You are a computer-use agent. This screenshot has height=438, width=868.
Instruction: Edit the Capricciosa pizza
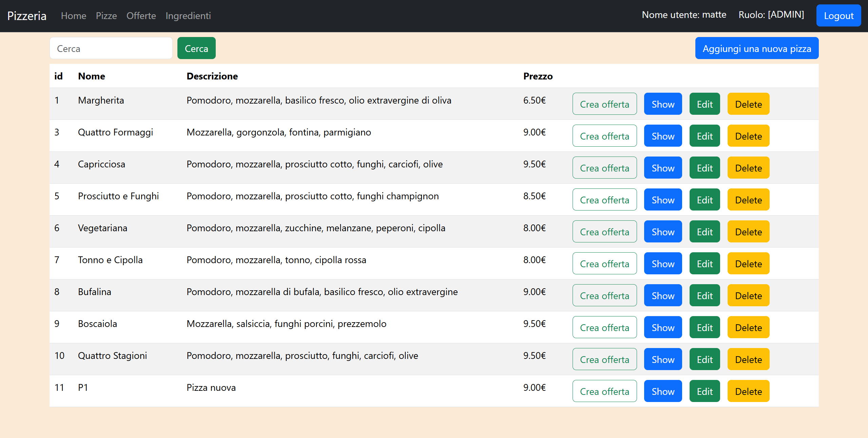click(704, 168)
